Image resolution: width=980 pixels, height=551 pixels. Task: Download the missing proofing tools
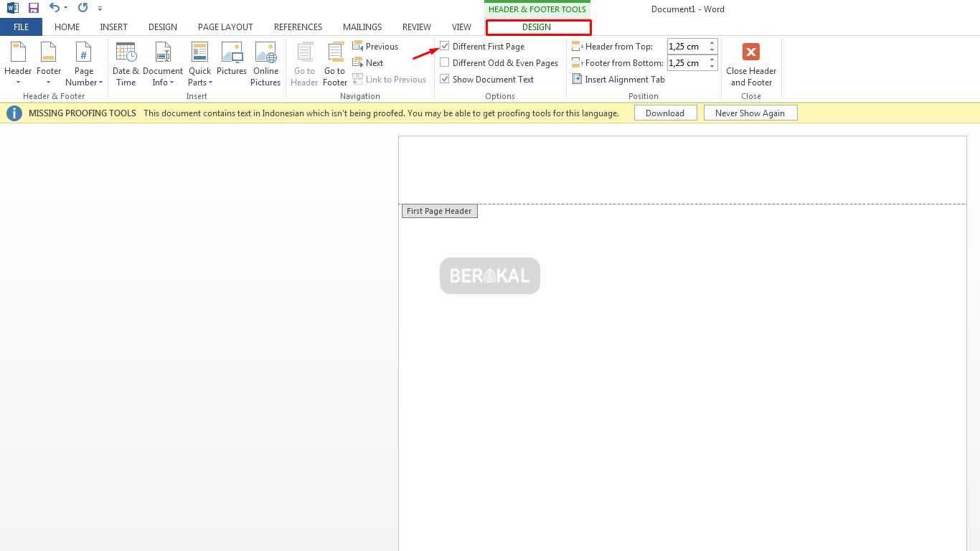point(665,113)
